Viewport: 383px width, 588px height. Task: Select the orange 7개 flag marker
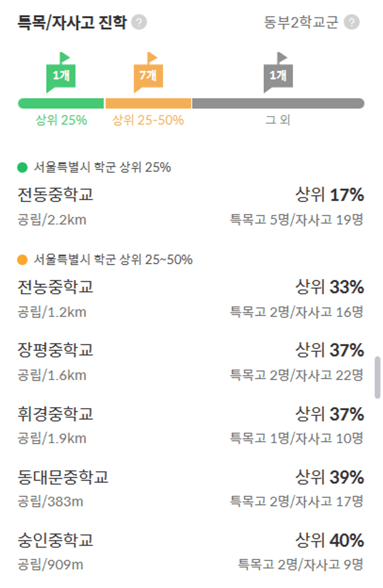click(148, 72)
